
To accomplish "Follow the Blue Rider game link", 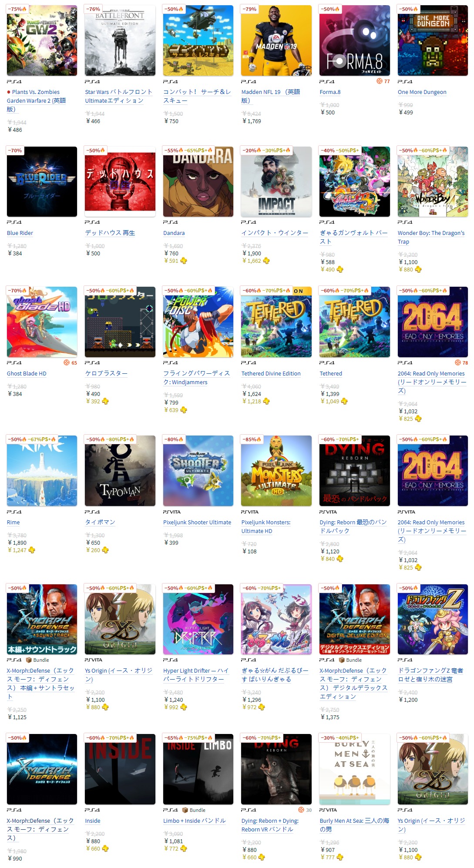I will click(20, 233).
